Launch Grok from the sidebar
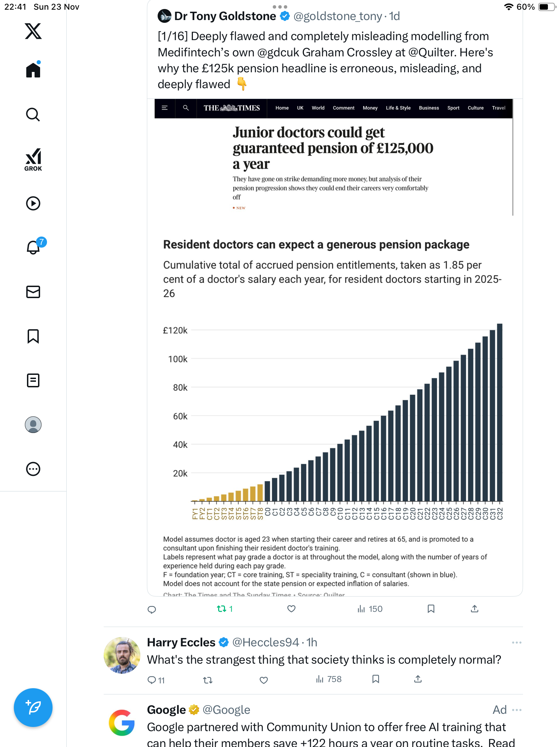Image resolution: width=560 pixels, height=747 pixels. pyautogui.click(x=33, y=159)
